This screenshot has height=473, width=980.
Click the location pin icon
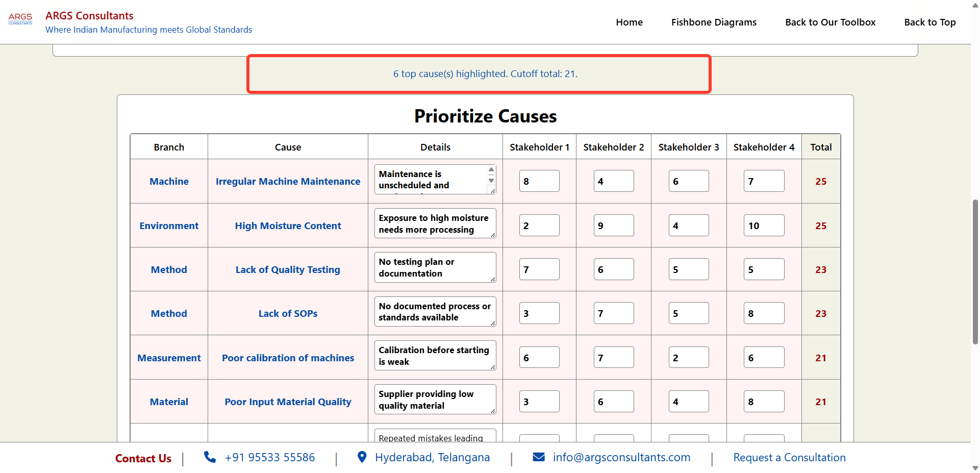(x=362, y=457)
